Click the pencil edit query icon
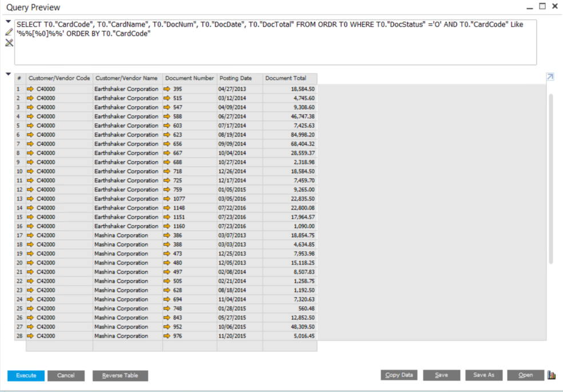 pos(9,32)
